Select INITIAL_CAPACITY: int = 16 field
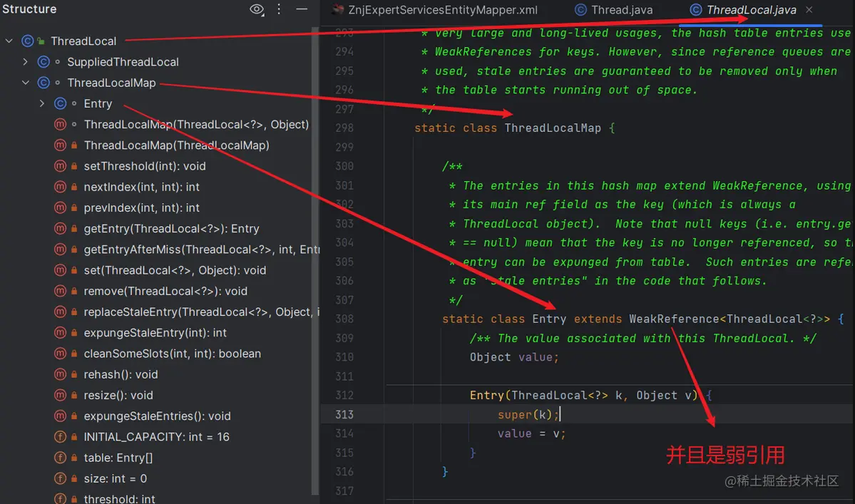This screenshot has height=504, width=855. (156, 437)
